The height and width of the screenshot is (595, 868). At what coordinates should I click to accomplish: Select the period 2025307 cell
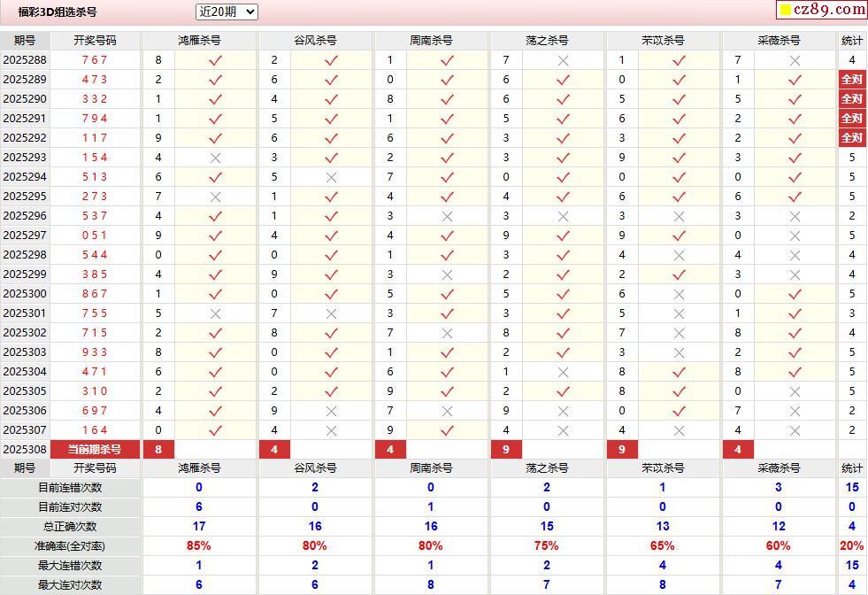25,430
